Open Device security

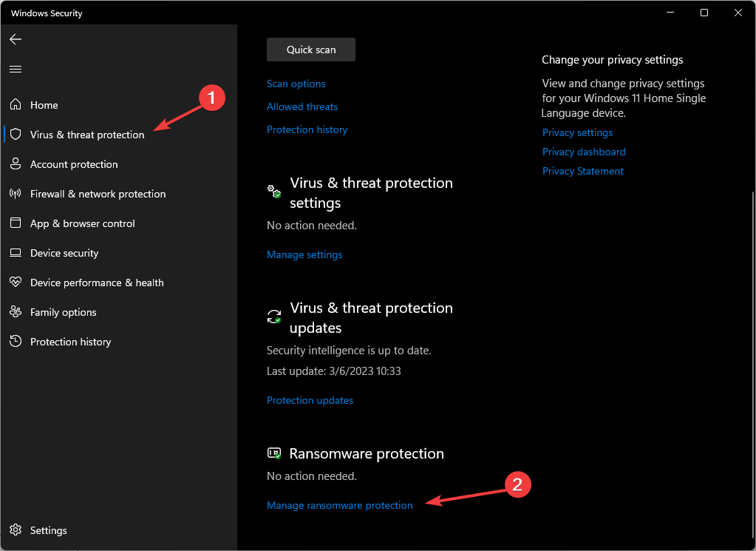(x=64, y=252)
